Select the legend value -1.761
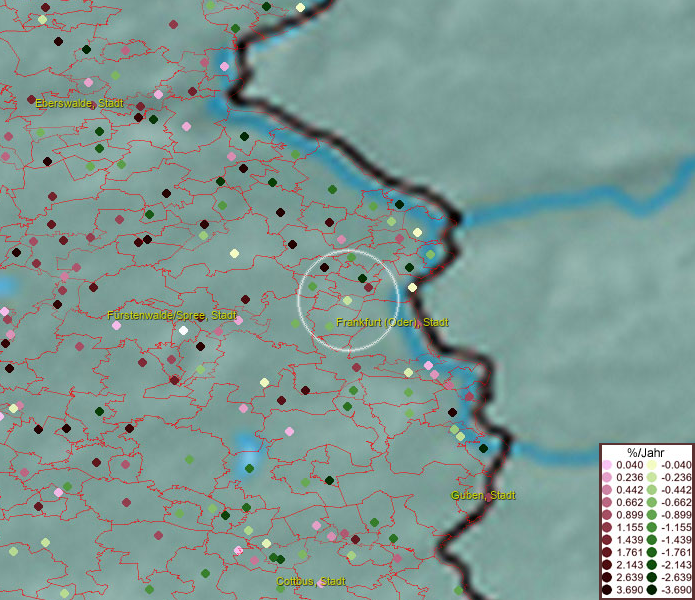This screenshot has width=695, height=600. point(676,552)
